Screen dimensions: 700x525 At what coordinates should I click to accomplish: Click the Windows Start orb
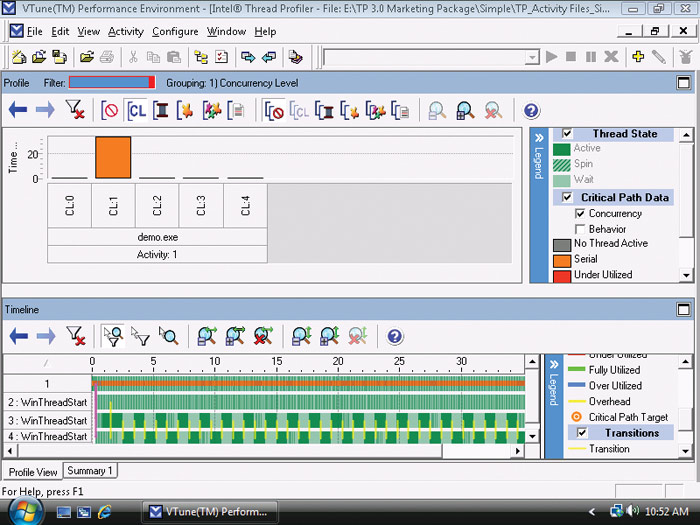(25, 511)
